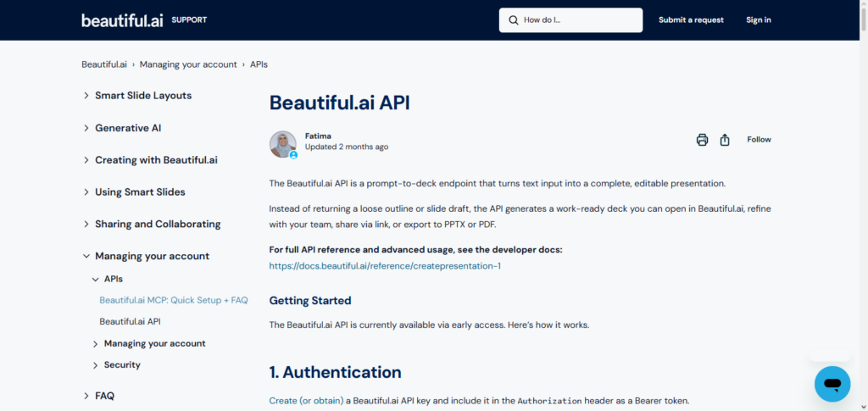Screen dimensions: 868x411
Task: Click the Sign in link
Action: 759,19
